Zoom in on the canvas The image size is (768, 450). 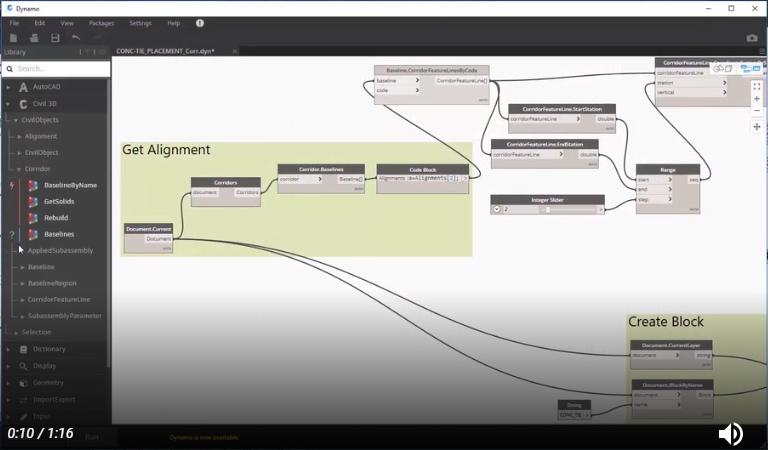click(757, 99)
